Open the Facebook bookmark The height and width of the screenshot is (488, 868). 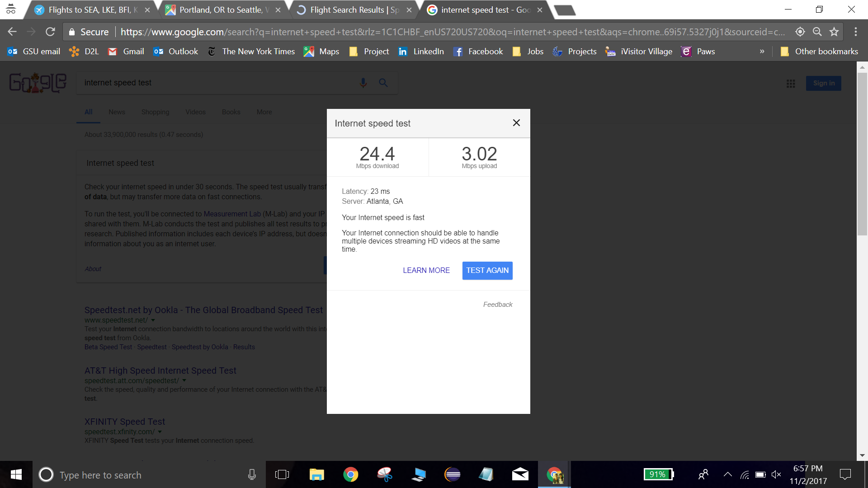point(478,52)
